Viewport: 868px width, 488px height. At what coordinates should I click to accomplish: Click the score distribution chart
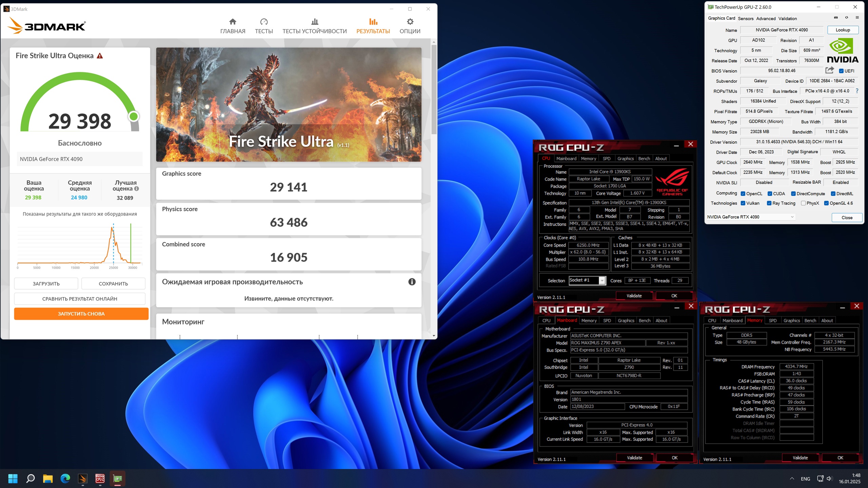point(80,246)
